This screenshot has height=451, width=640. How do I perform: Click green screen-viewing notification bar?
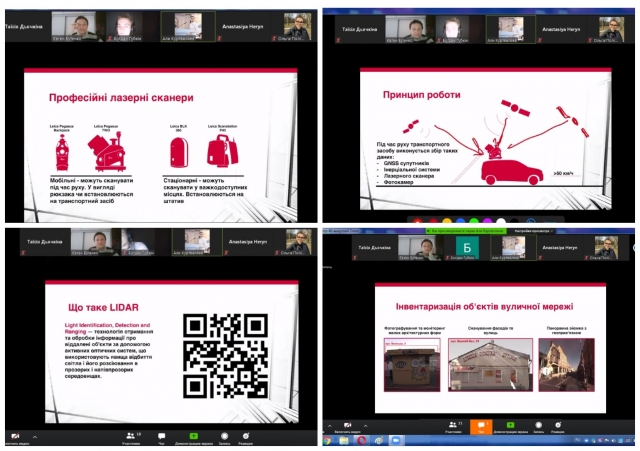click(x=466, y=231)
